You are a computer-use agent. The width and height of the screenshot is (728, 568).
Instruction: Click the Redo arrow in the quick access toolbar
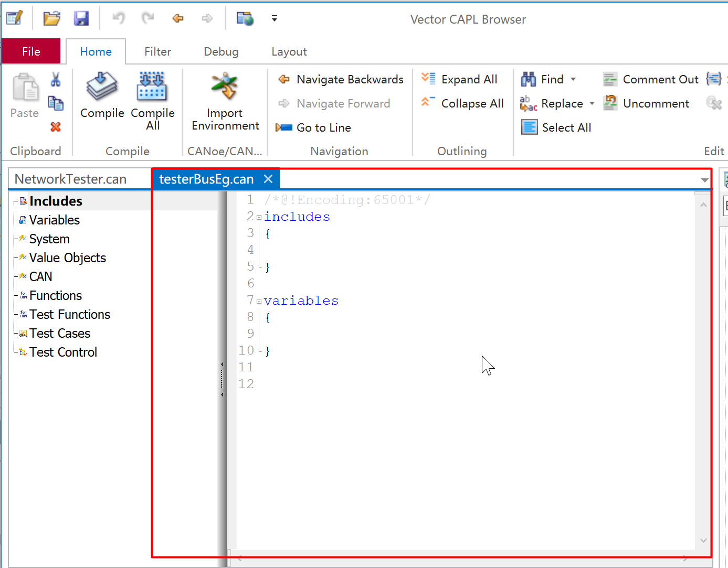148,18
